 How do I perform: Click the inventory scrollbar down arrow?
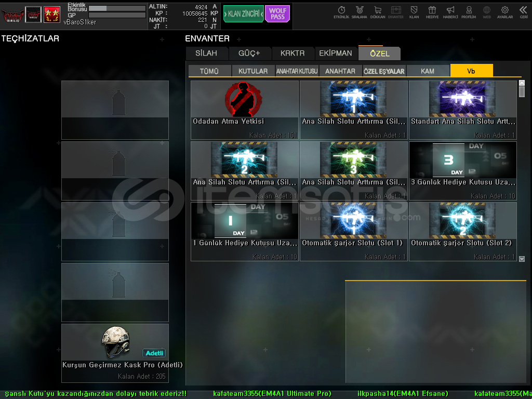click(x=522, y=259)
